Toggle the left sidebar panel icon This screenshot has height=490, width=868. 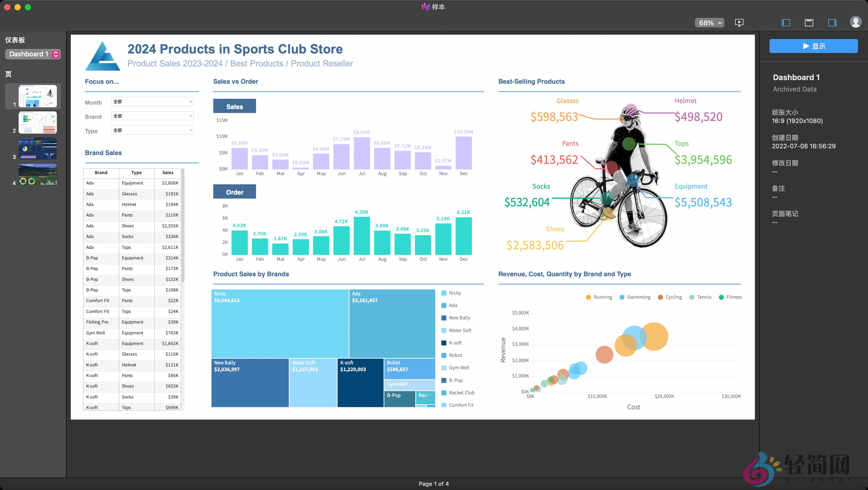click(x=785, y=22)
